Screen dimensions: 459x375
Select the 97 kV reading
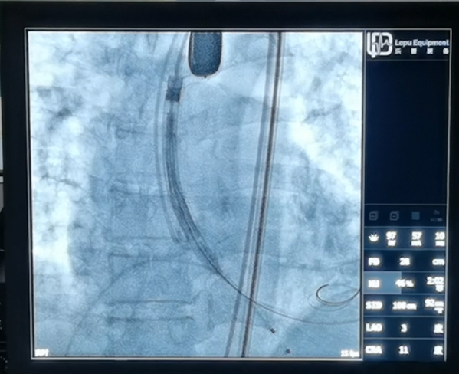(390, 238)
